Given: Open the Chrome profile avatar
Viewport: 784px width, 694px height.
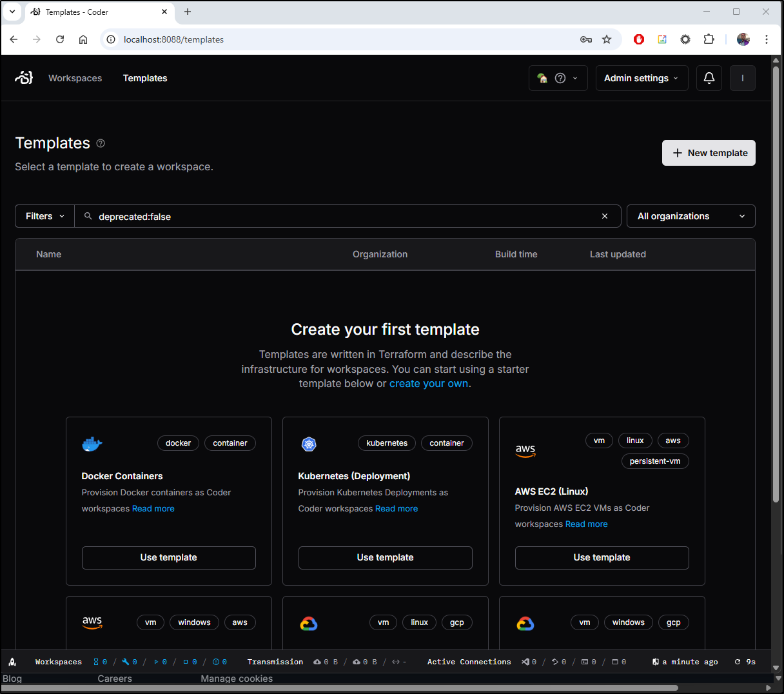Looking at the screenshot, I should [x=743, y=39].
